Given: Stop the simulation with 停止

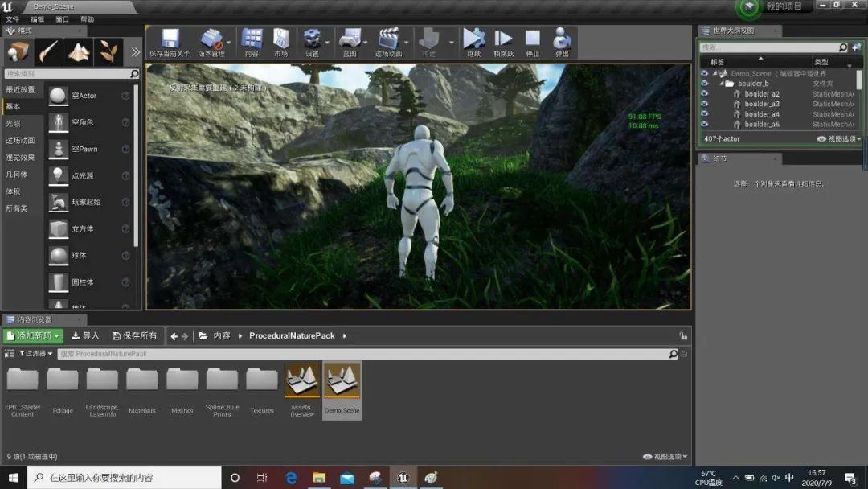Looking at the screenshot, I should [533, 39].
